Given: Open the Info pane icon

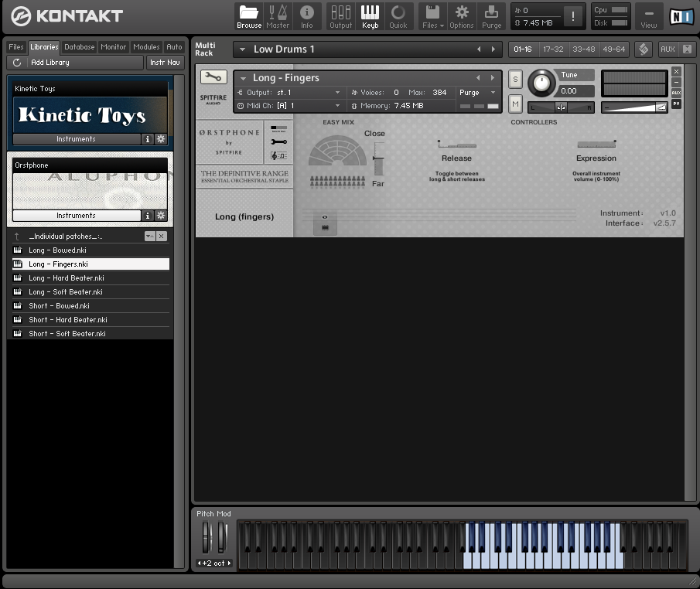Looking at the screenshot, I should tap(307, 16).
